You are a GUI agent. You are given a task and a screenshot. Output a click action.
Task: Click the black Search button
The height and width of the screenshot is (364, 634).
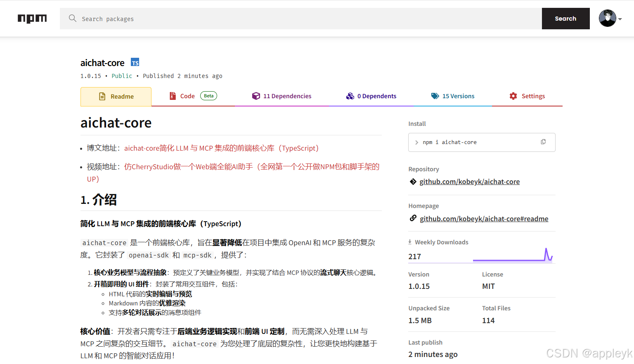565,19
